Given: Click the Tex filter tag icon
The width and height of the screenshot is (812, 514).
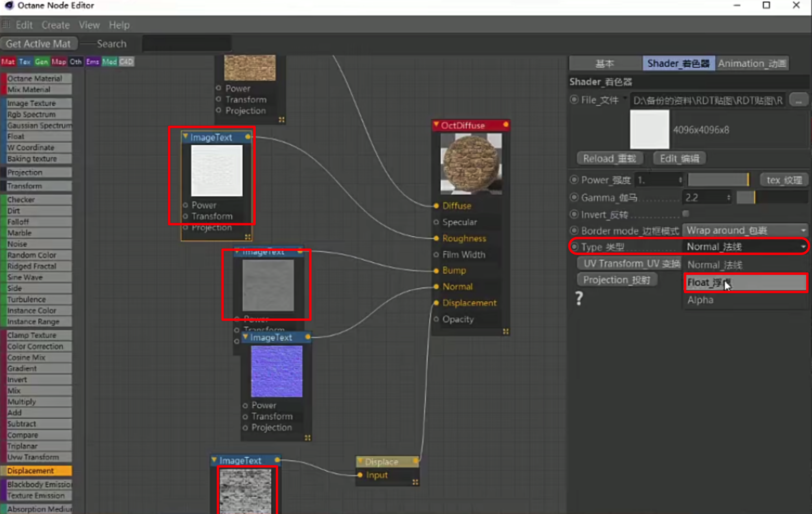Looking at the screenshot, I should (x=25, y=62).
